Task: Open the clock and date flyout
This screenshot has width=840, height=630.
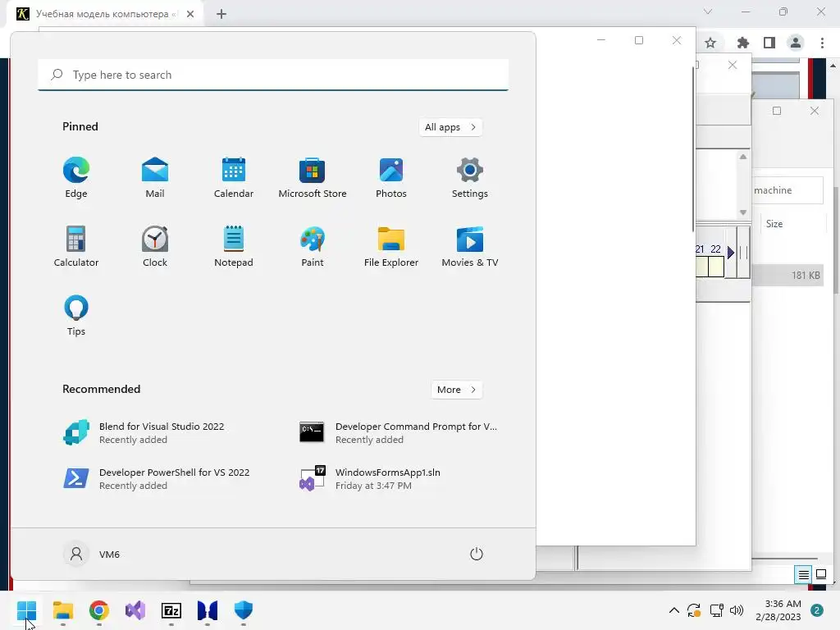Action: (x=778, y=610)
